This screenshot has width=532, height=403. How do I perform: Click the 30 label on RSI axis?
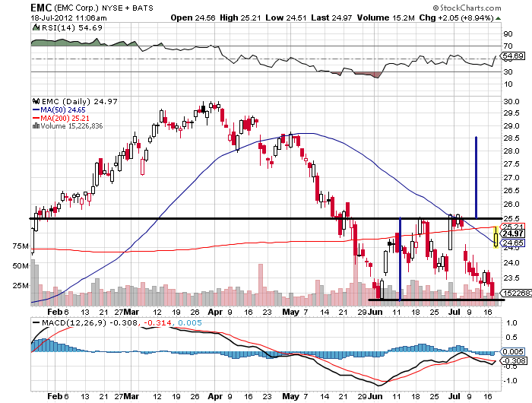pyautogui.click(x=508, y=71)
